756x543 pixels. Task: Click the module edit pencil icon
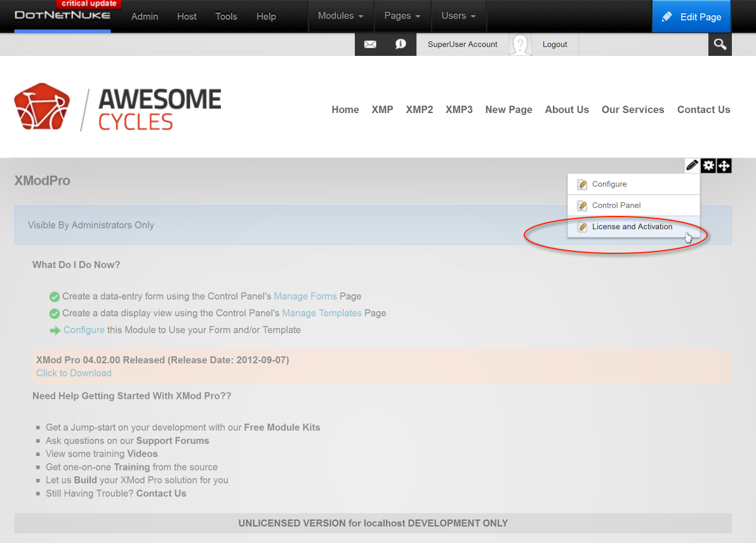(x=692, y=165)
